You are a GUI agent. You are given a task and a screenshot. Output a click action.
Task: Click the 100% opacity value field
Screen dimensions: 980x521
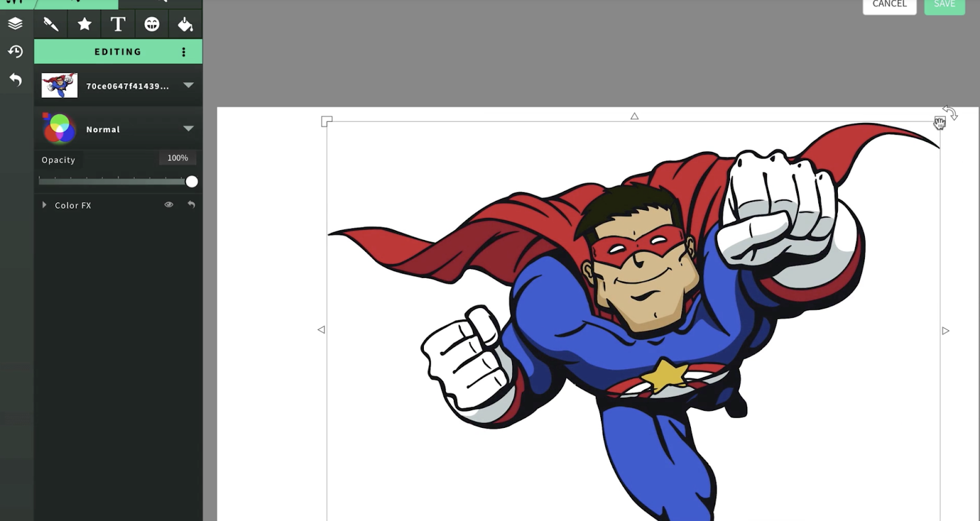point(178,158)
